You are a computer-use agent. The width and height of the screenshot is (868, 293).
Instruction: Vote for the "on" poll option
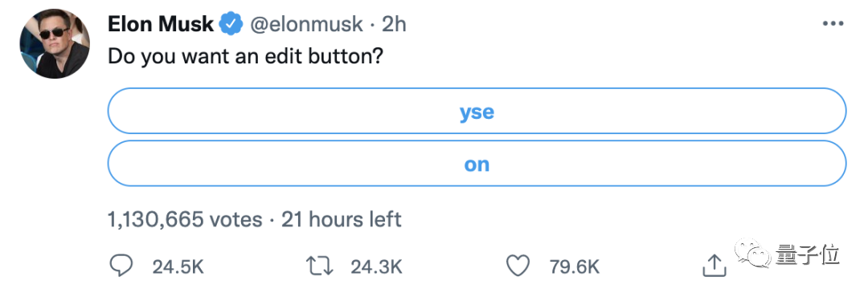[x=477, y=163]
